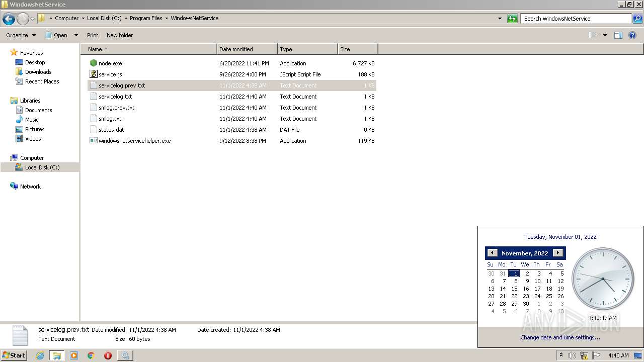Sort by the Date modified column header
Screen dimensions: 644x362
click(x=247, y=49)
